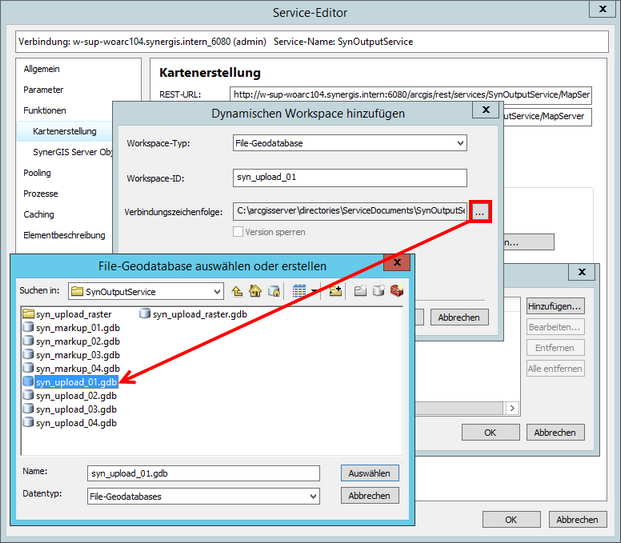Click the REST-URL text field
The width and height of the screenshot is (621, 543).
click(x=411, y=95)
